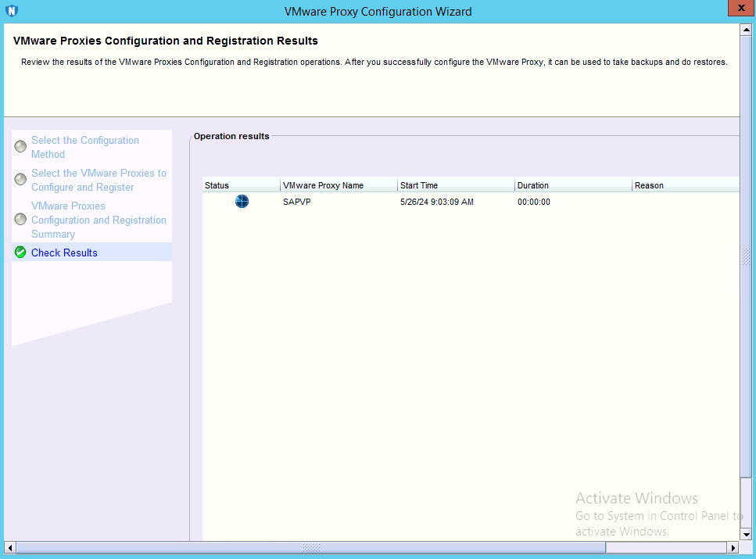This screenshot has width=756, height=559.
Task: Sort by the Status column header
Action: pyautogui.click(x=240, y=185)
